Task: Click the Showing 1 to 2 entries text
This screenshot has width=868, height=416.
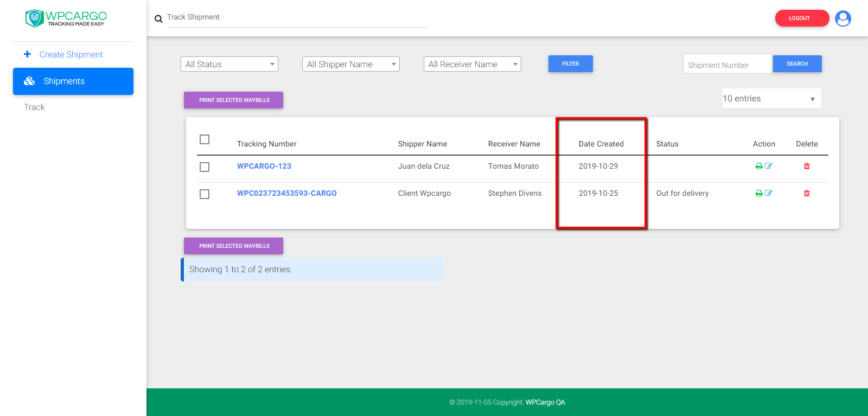Action: click(241, 270)
